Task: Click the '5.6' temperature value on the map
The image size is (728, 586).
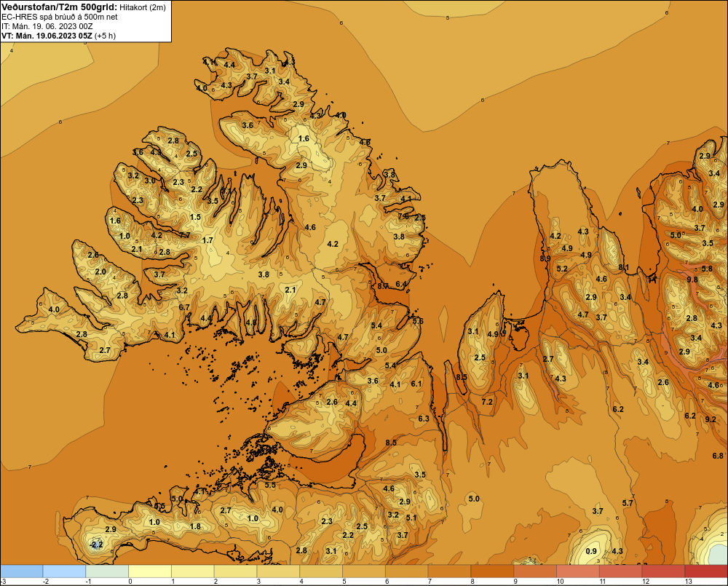Action: click(418, 321)
